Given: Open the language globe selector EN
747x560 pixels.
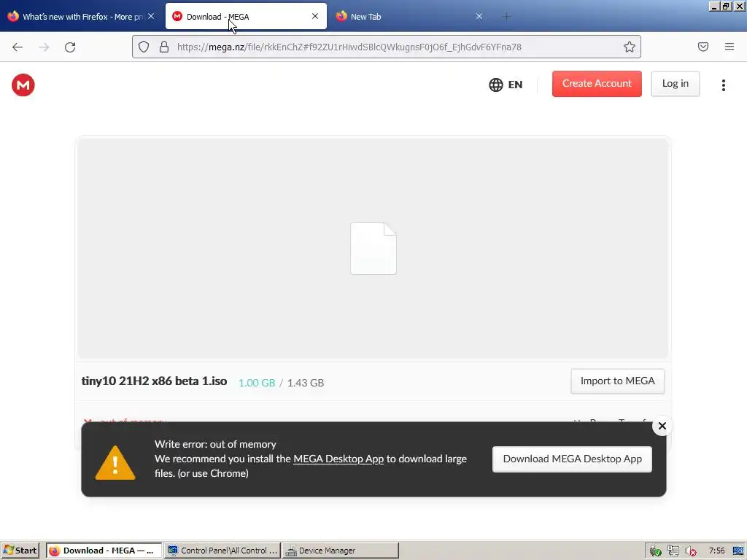Looking at the screenshot, I should [x=506, y=85].
